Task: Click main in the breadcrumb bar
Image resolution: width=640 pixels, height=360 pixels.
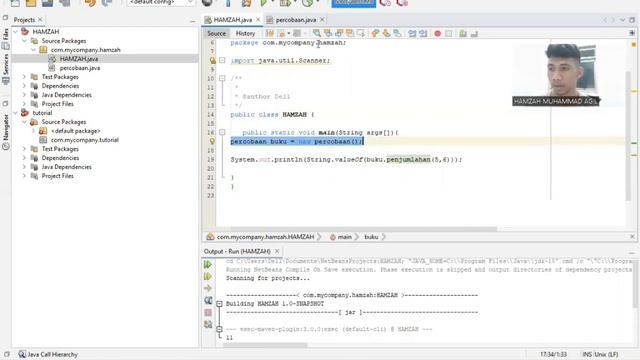Action: [344, 237]
